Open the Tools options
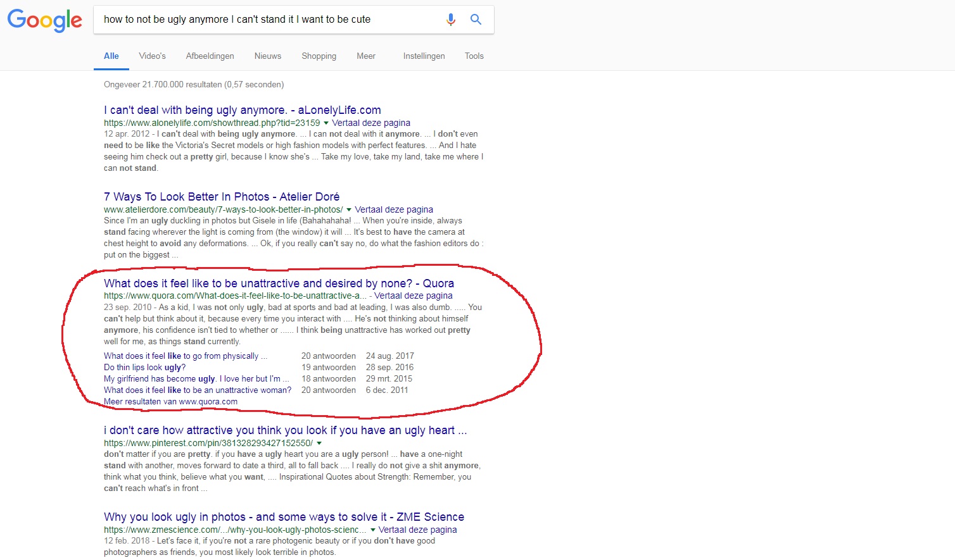955x560 pixels. [x=474, y=56]
